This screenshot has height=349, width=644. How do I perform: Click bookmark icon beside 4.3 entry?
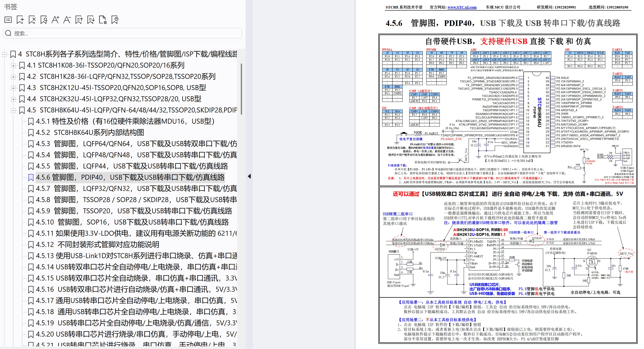coord(22,88)
